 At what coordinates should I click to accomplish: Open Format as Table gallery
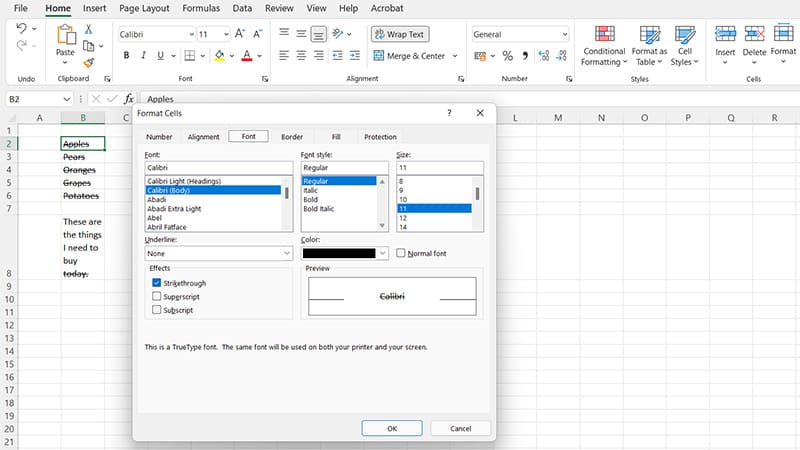(x=649, y=46)
